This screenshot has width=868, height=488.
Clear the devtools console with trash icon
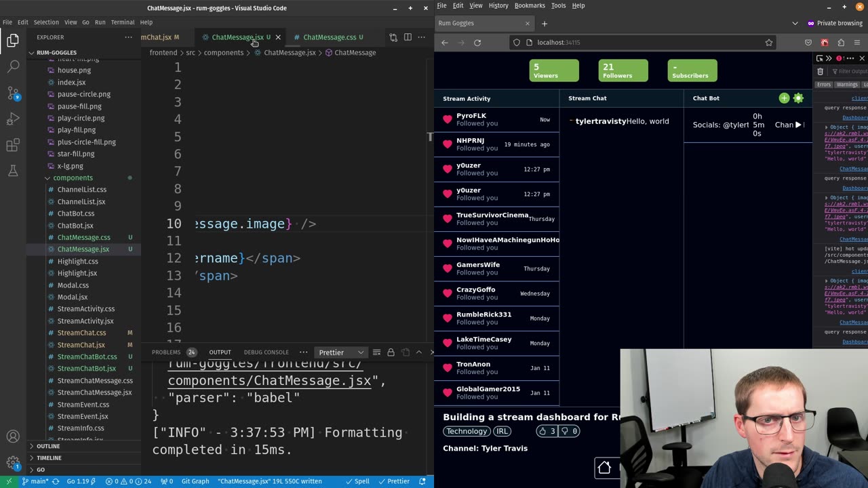820,71
